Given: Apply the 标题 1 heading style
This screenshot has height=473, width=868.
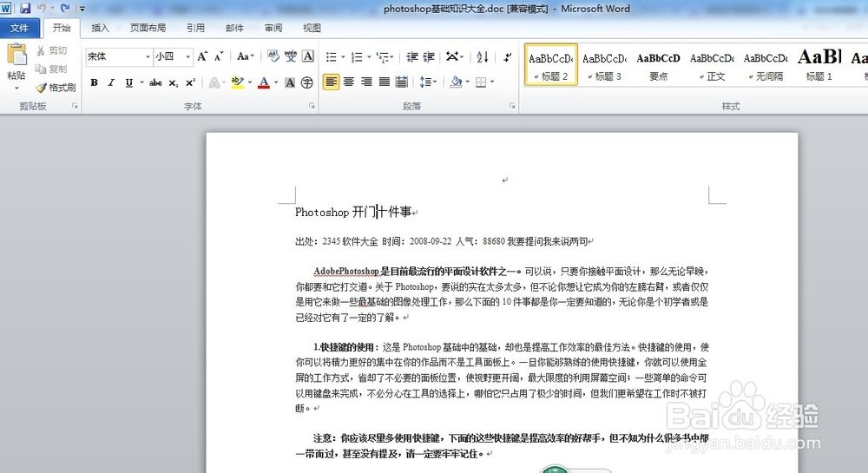Looking at the screenshot, I should pyautogui.click(x=819, y=65).
